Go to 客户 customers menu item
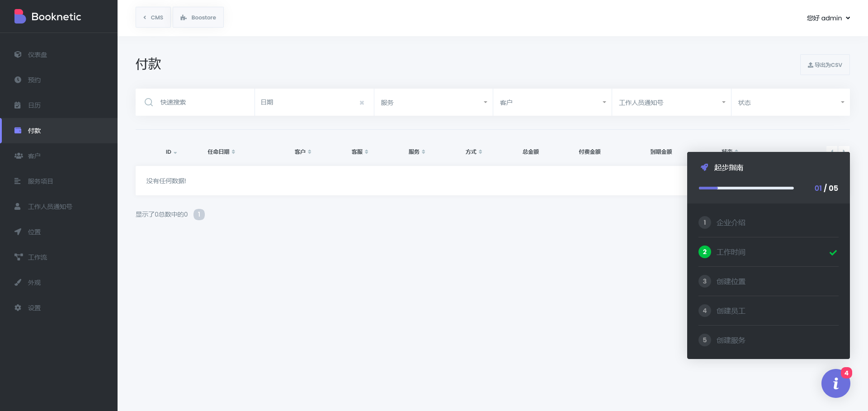Screen dimensions: 868x411 coord(34,156)
